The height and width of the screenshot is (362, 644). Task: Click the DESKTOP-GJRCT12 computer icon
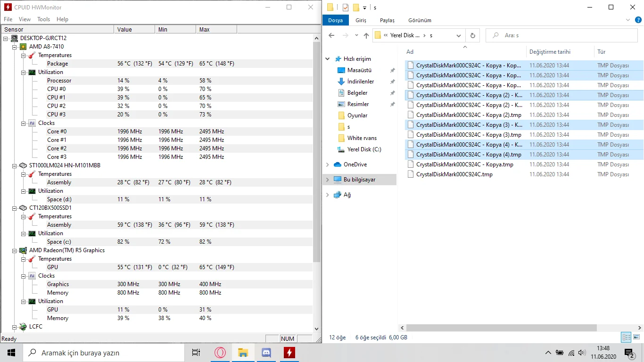tap(15, 38)
